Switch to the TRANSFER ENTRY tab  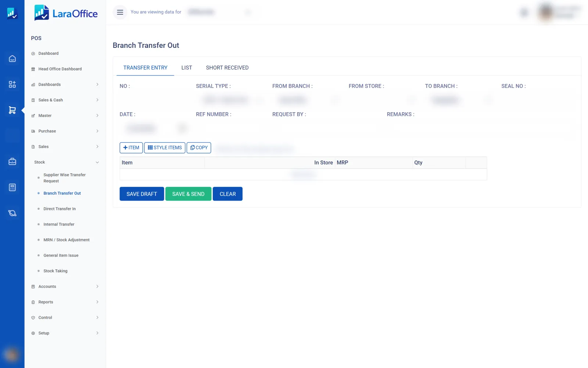[145, 68]
